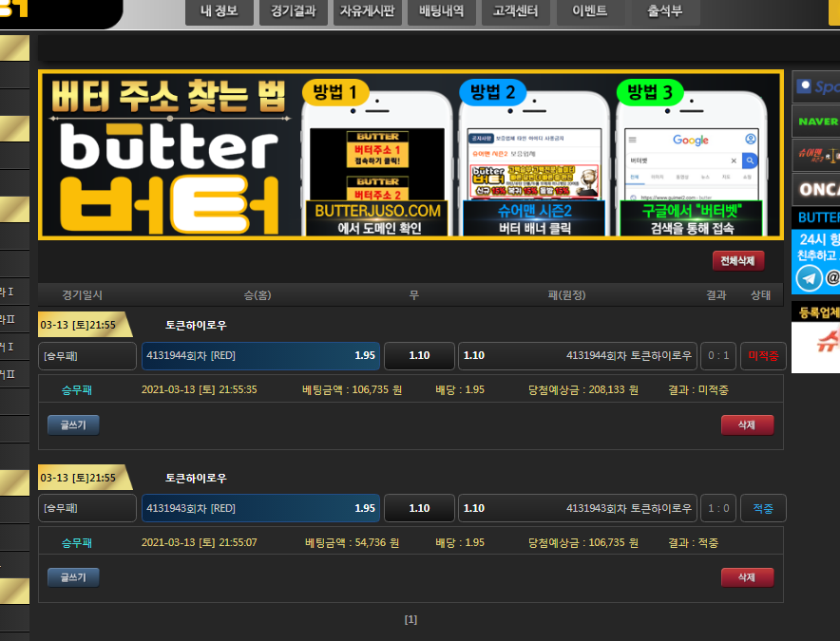This screenshot has width=840, height=641.
Task: Click the Telegram icon in the sidebar
Action: 810,277
